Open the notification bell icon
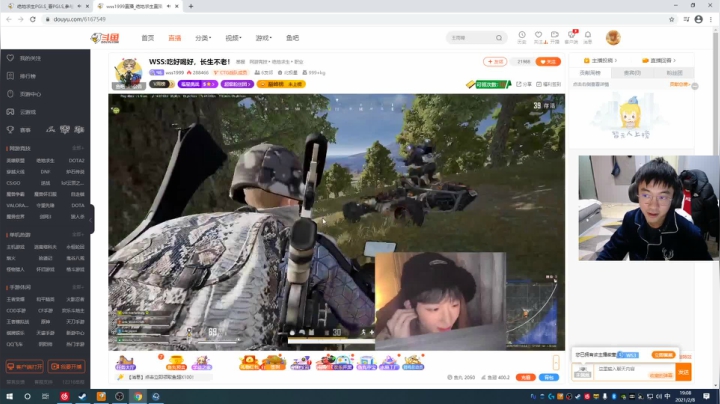This screenshot has height=404, width=720. pyautogui.click(x=588, y=35)
